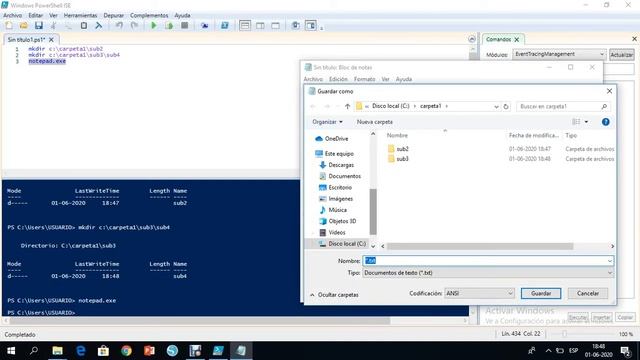This screenshot has width=640, height=360.
Task: Toggle the Commands add-on toolbar icon
Action: [x=311, y=26]
